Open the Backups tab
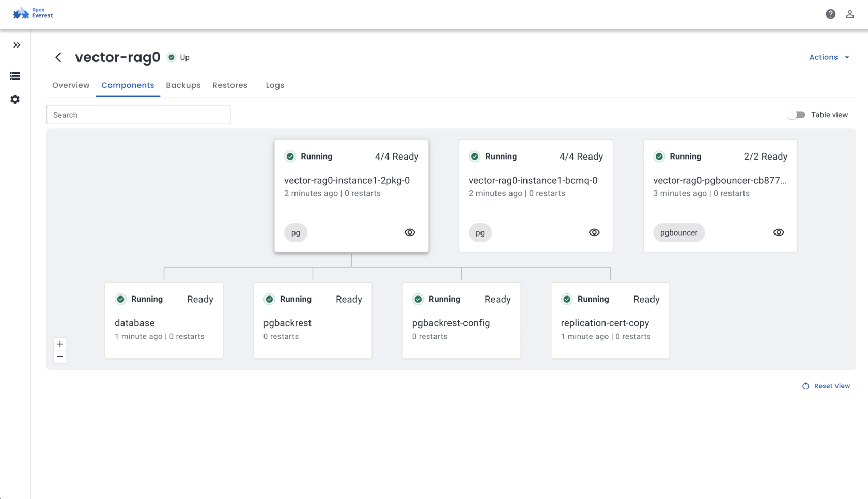868x499 pixels. coord(183,85)
